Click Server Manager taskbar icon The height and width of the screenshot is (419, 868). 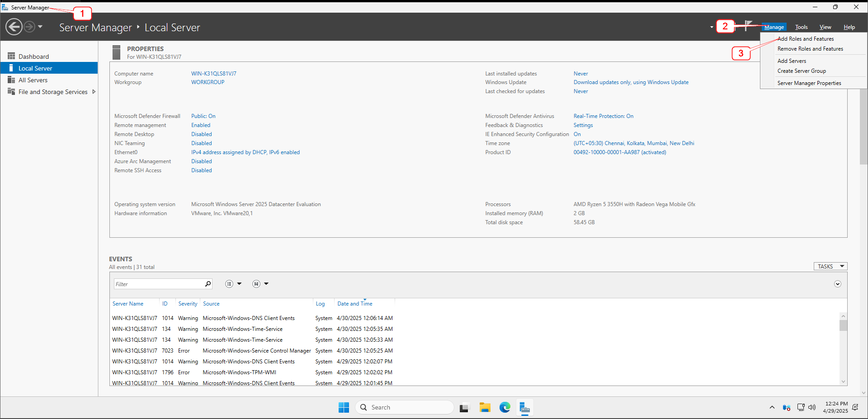tap(524, 407)
